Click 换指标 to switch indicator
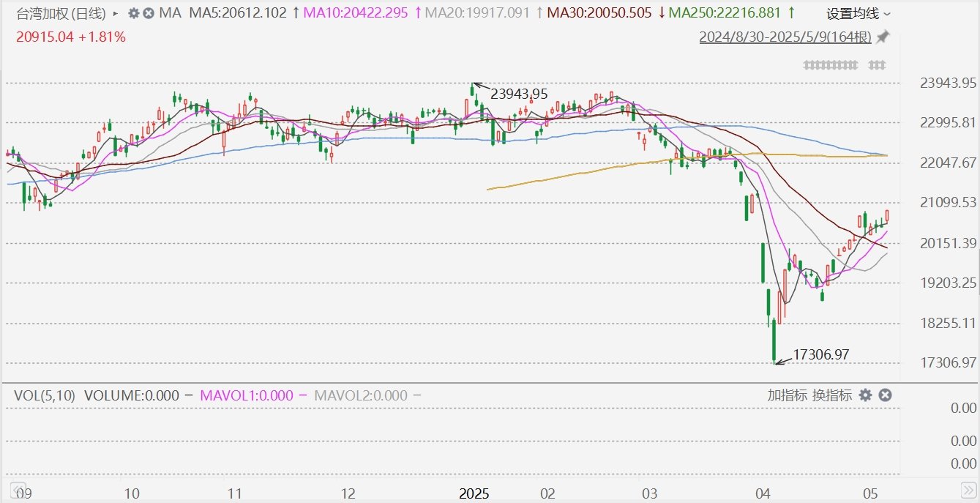This screenshot has height=503, width=980. (x=832, y=395)
